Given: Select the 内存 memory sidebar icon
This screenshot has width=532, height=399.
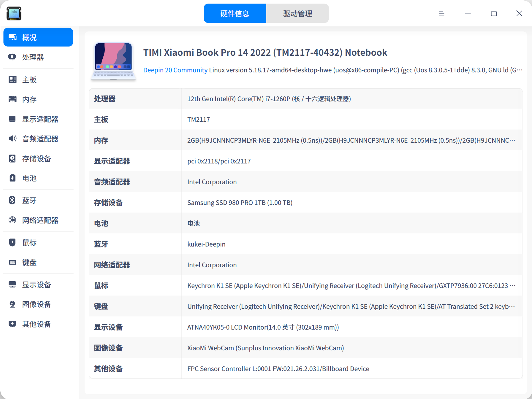Looking at the screenshot, I should pos(12,99).
